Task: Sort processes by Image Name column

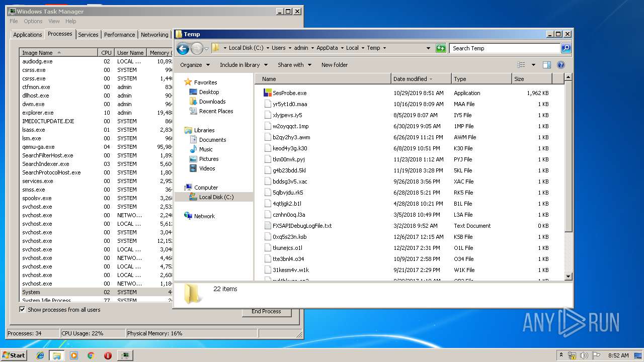Action: click(59, 53)
